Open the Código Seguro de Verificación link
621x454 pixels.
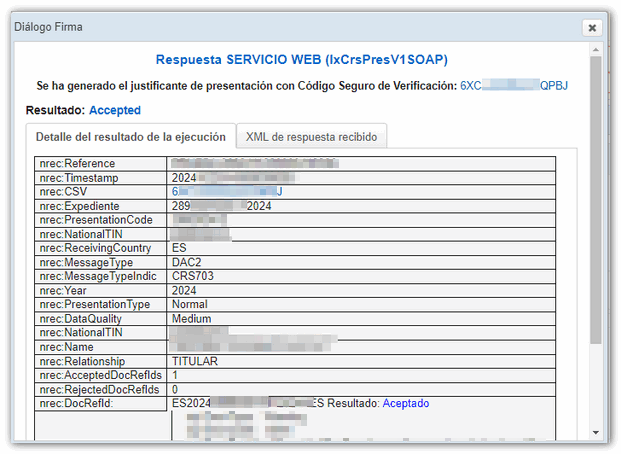point(513,86)
